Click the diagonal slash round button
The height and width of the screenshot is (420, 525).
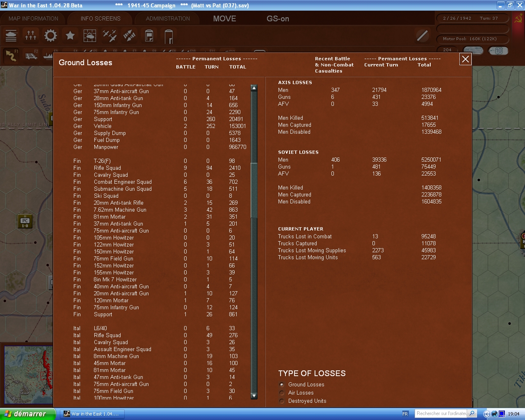click(422, 36)
